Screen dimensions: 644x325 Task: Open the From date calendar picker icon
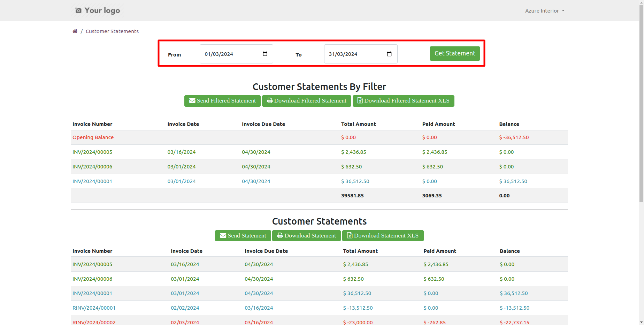(265, 54)
